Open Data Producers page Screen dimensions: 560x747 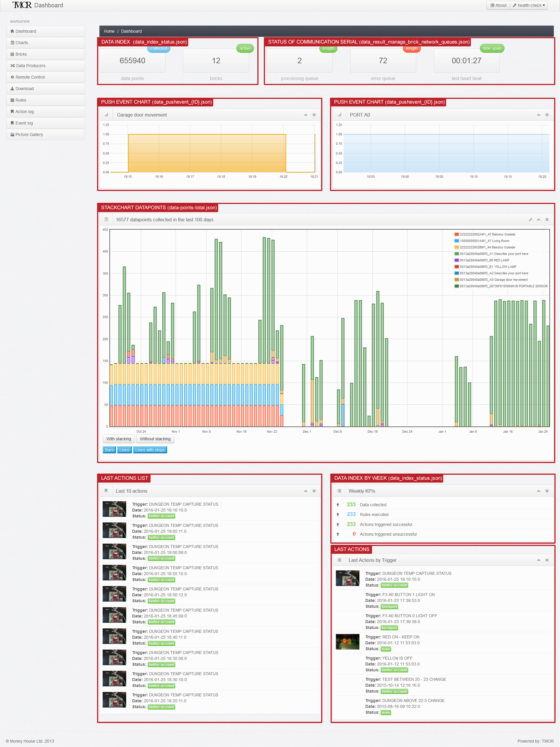[46, 66]
